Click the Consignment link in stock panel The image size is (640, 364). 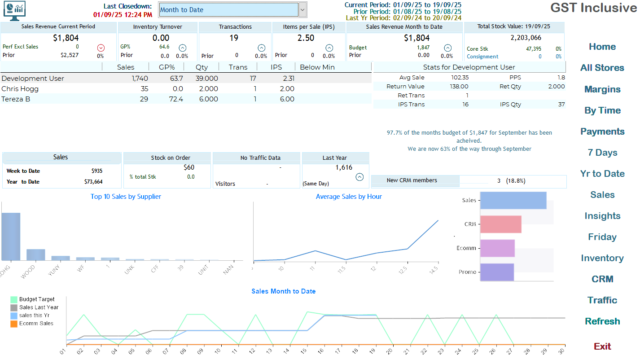(x=482, y=57)
